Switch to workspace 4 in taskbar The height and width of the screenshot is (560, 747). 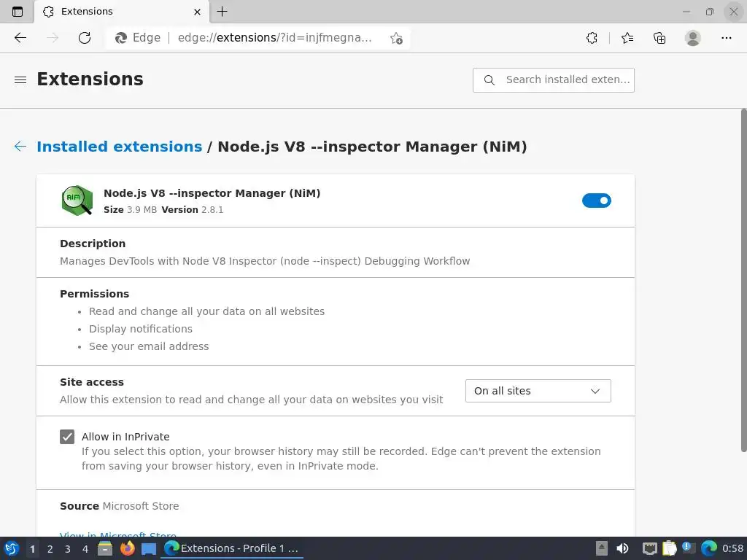(85, 549)
